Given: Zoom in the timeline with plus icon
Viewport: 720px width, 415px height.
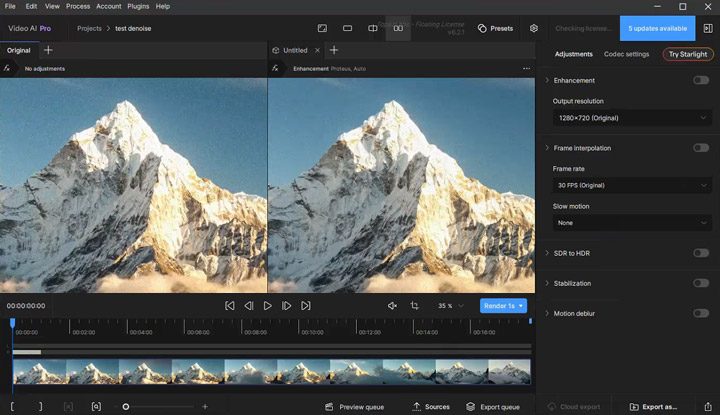Looking at the screenshot, I should click(205, 407).
